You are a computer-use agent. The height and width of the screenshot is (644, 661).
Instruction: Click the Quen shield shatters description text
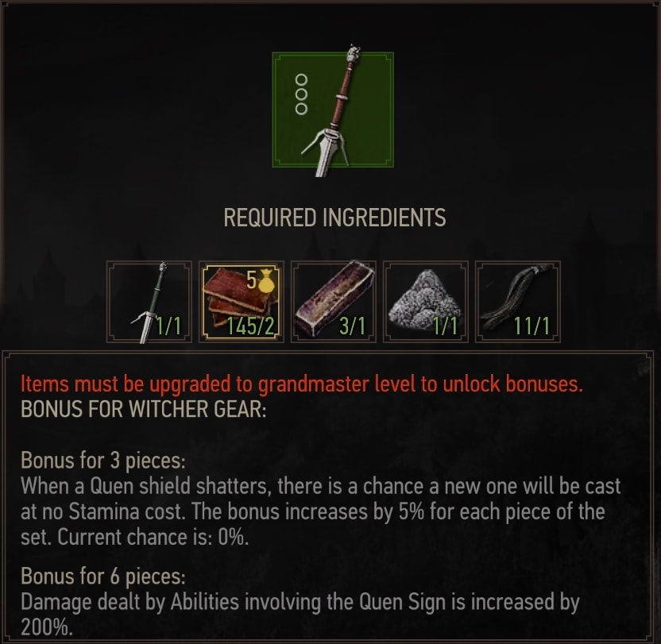tap(320, 511)
